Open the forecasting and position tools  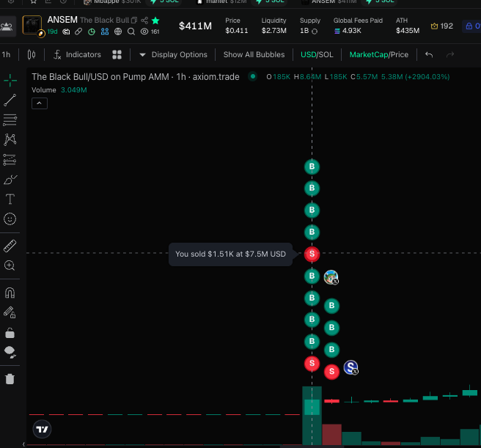[x=10, y=160]
